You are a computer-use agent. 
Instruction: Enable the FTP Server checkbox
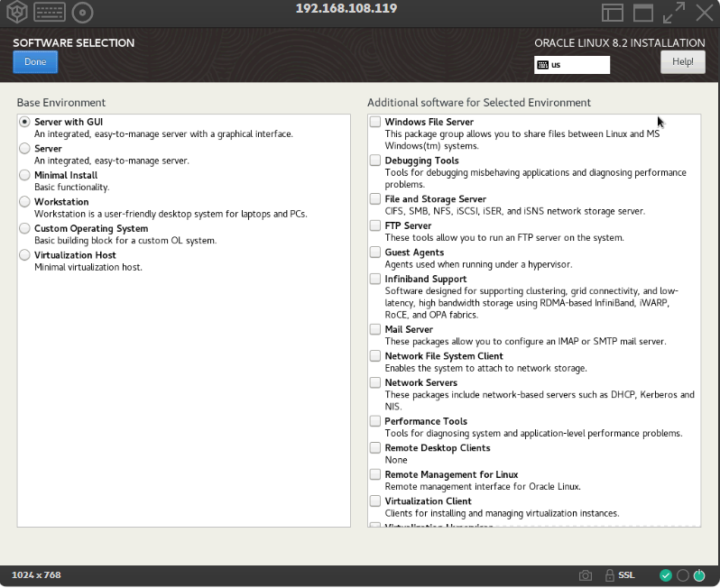point(375,225)
